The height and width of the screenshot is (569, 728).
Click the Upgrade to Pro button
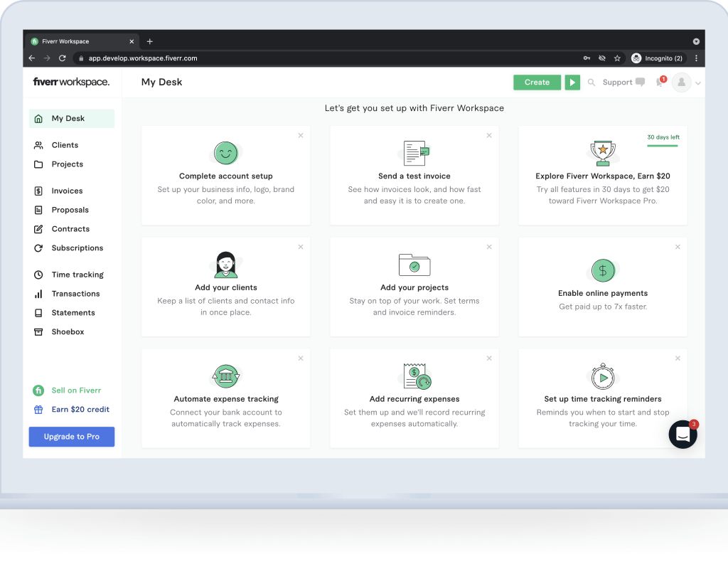click(x=72, y=437)
